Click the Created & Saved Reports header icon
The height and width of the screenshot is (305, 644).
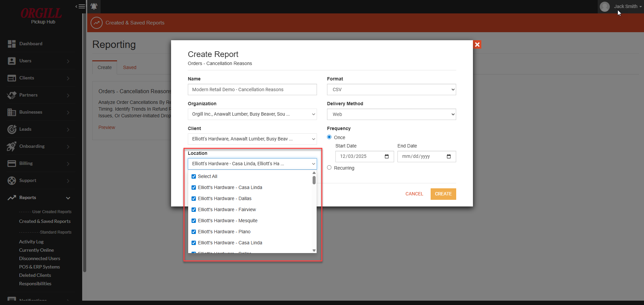pos(97,23)
